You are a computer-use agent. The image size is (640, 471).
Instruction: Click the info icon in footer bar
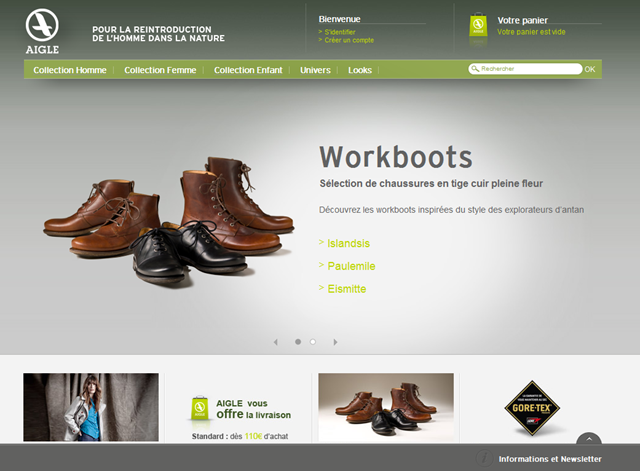pos(484,458)
